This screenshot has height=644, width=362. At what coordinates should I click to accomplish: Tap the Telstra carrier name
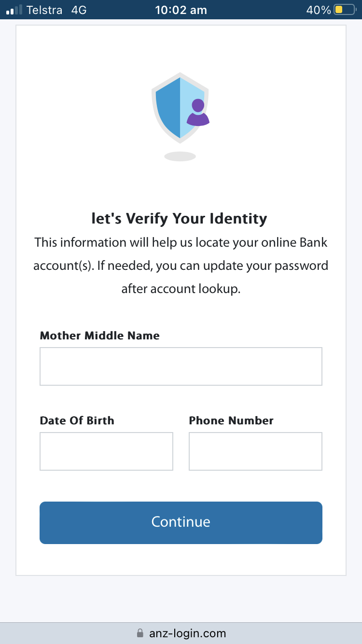pos(44,10)
